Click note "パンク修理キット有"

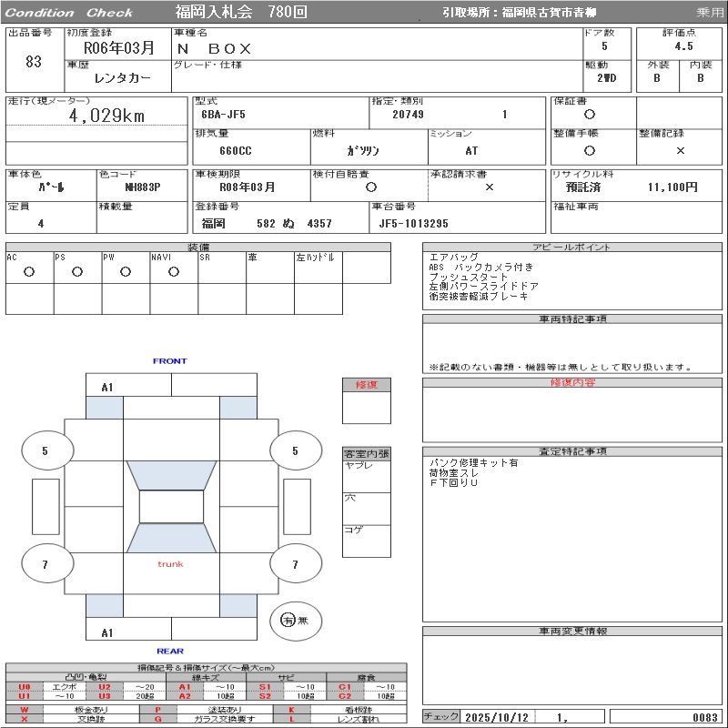(473, 463)
